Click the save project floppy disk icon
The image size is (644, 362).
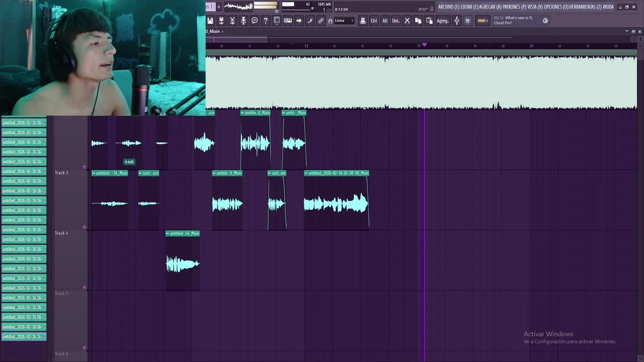pos(210,21)
